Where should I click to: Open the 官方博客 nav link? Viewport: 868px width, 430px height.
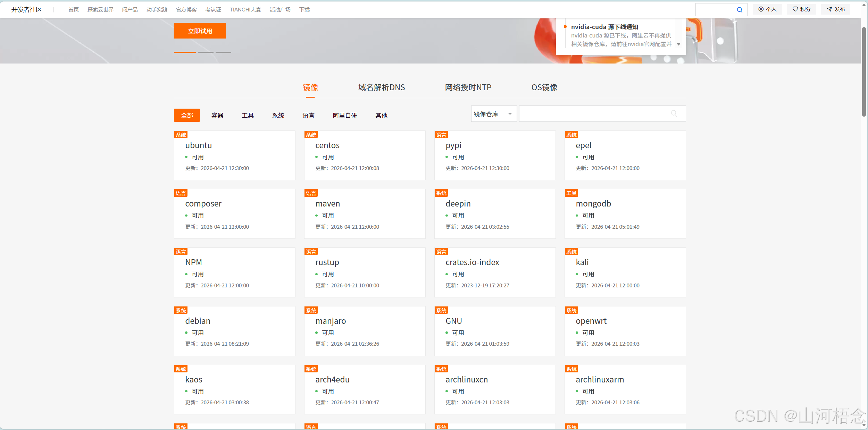click(x=186, y=10)
